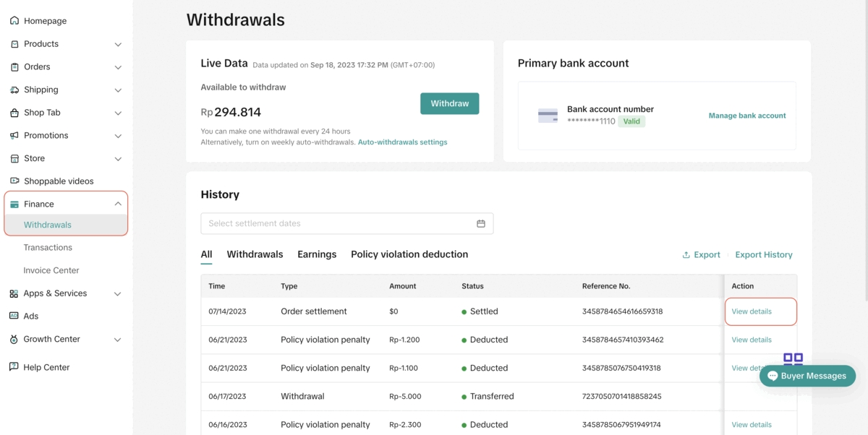
Task: Open Transactions under Finance
Action: (48, 247)
